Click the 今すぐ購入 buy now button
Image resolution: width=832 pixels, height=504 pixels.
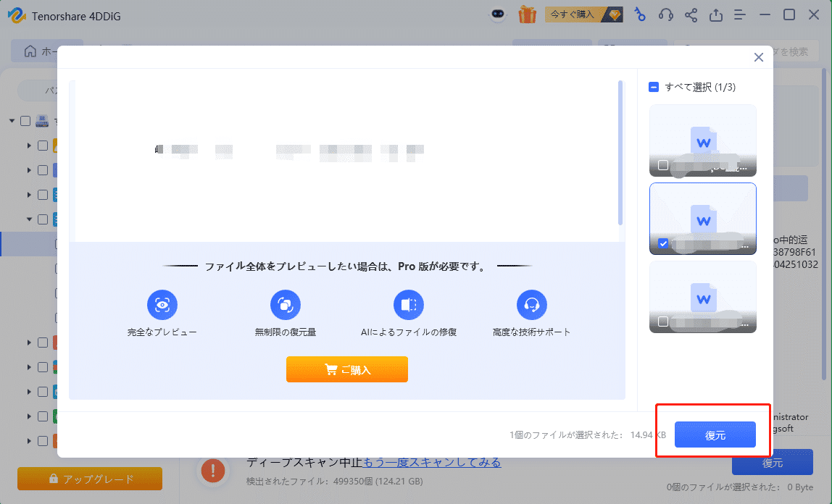[583, 14]
